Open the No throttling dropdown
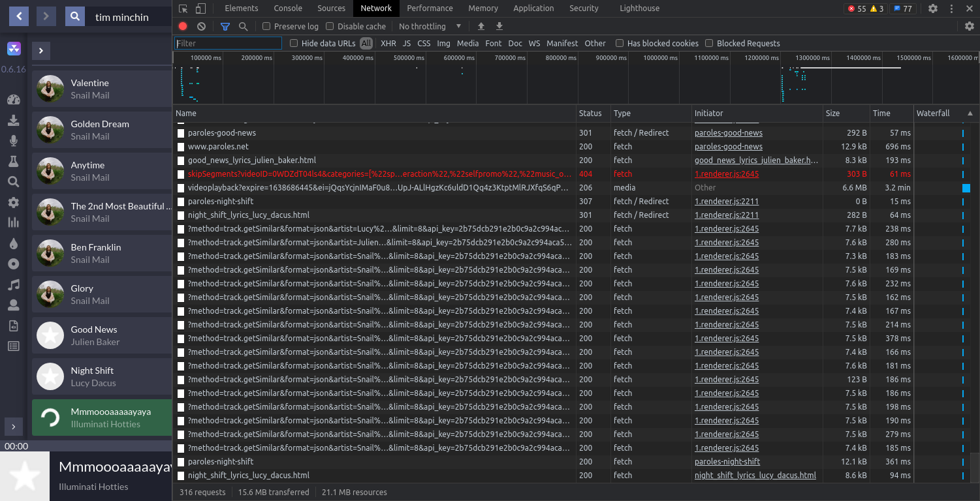 430,26
